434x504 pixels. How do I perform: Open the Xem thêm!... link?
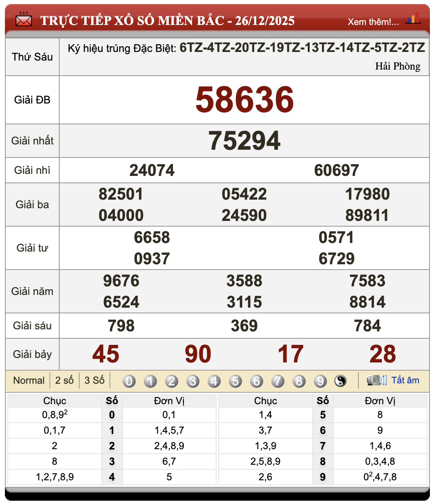[373, 22]
